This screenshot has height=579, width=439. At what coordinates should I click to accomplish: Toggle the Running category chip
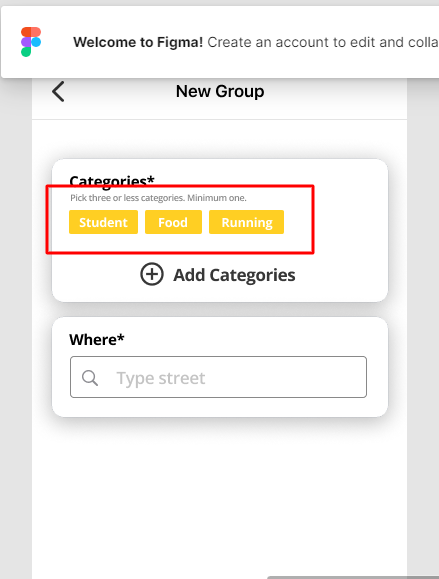pyautogui.click(x=246, y=222)
